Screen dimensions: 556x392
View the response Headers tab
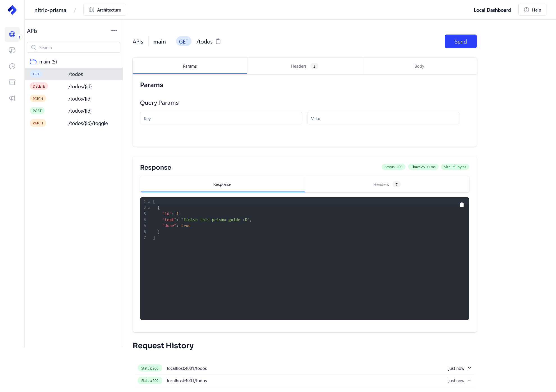point(381,184)
